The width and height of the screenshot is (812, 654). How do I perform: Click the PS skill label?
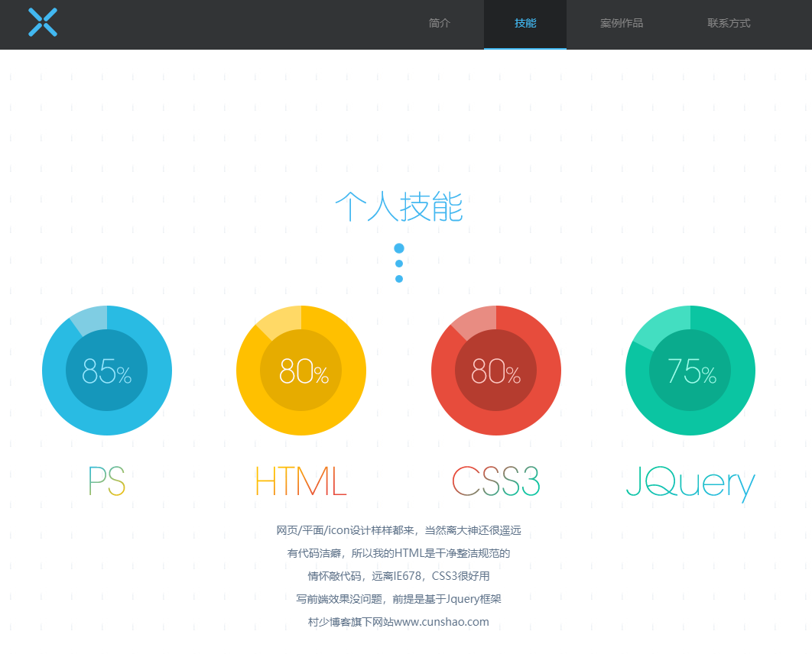[107, 481]
